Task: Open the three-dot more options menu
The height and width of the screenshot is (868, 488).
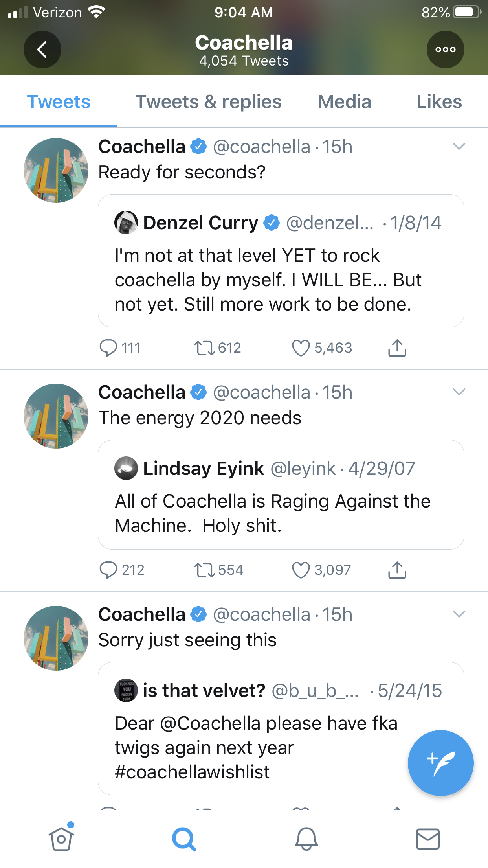Action: [x=445, y=50]
